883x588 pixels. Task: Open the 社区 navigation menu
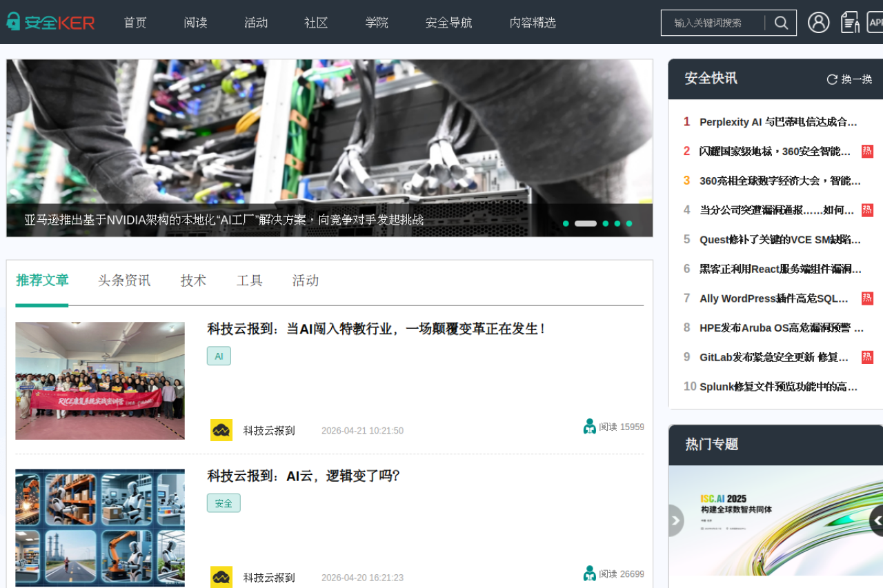316,23
